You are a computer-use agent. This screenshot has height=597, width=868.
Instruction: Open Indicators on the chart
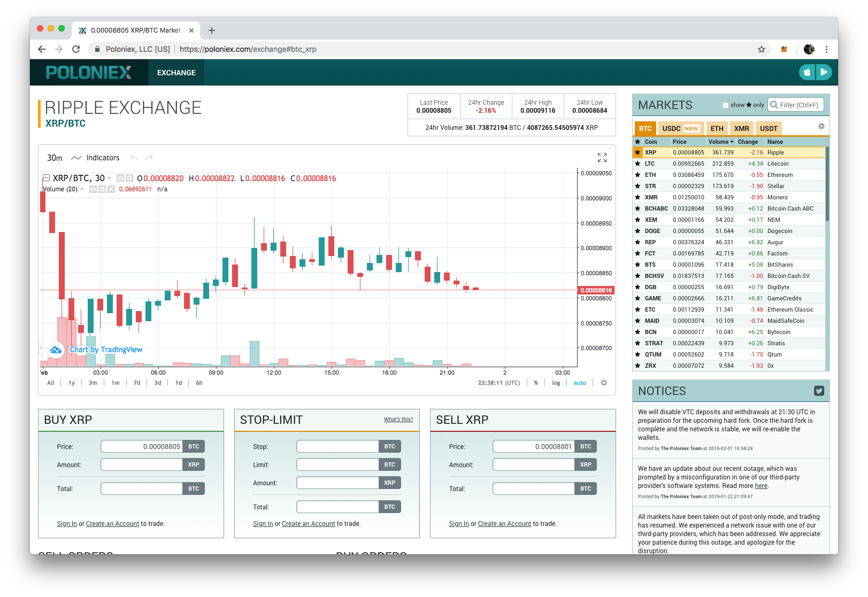pos(95,158)
